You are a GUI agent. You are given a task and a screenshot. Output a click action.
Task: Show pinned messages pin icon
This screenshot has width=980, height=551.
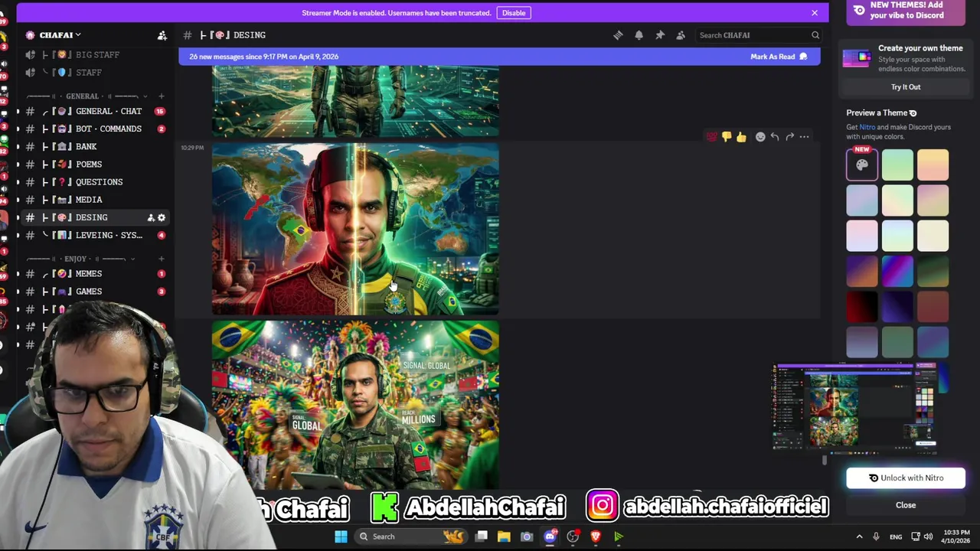[x=659, y=35]
